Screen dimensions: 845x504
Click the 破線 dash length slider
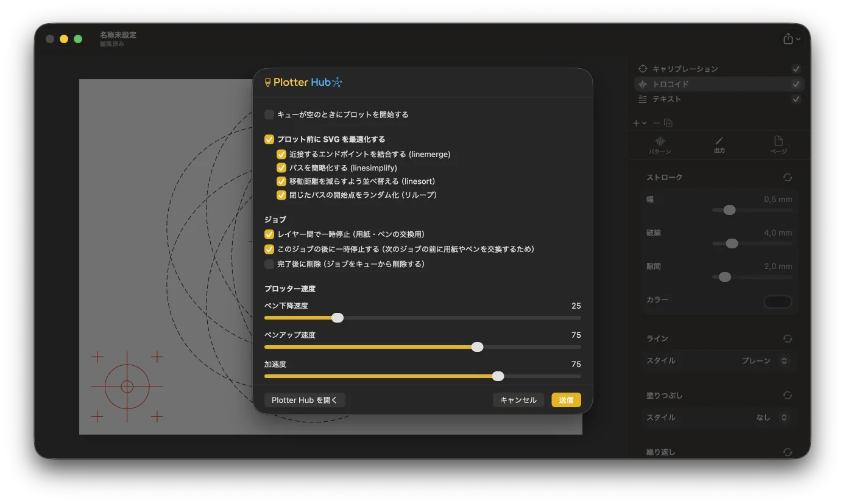[x=752, y=243]
